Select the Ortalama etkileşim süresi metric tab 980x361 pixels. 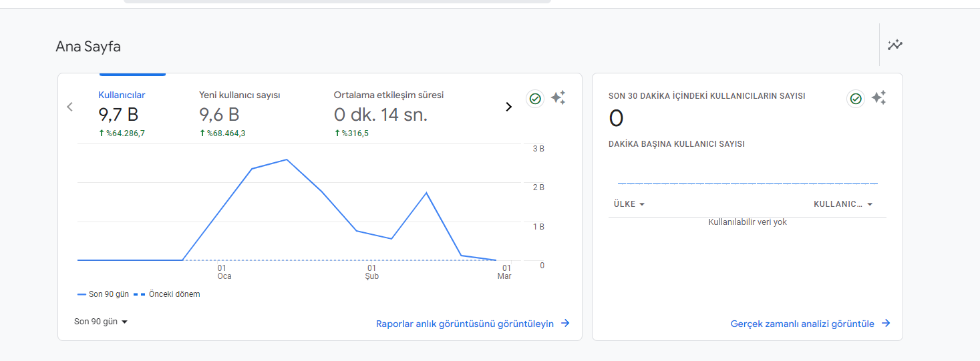[389, 95]
